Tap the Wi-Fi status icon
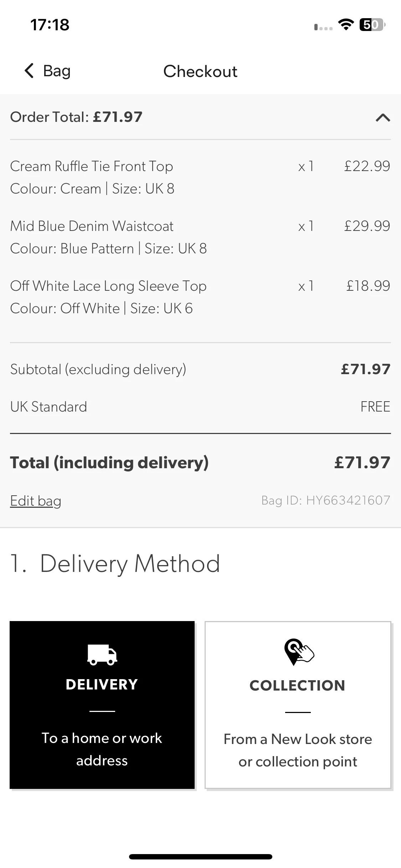 coord(345,25)
